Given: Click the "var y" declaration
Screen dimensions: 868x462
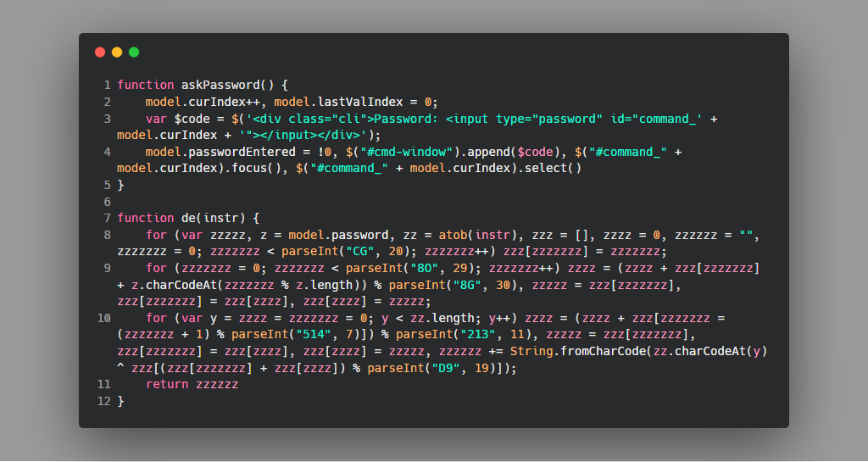Looking at the screenshot, I should pos(199,318).
